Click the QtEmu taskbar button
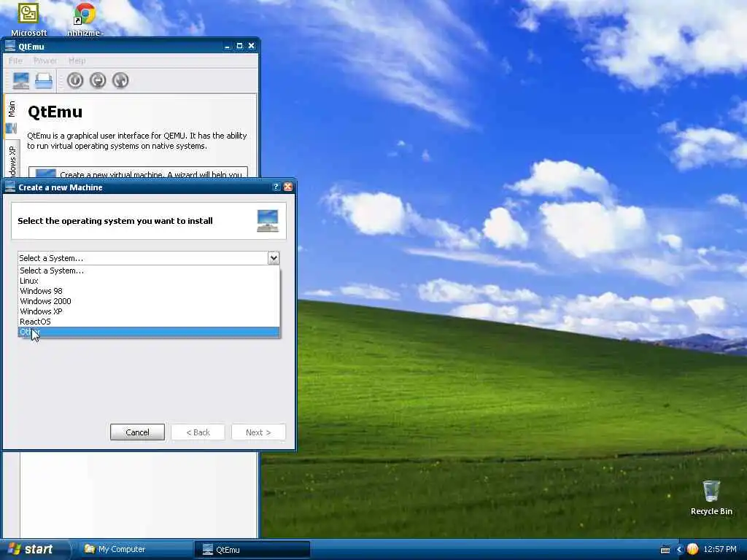Screen dimensions: 747x560 tap(252, 550)
